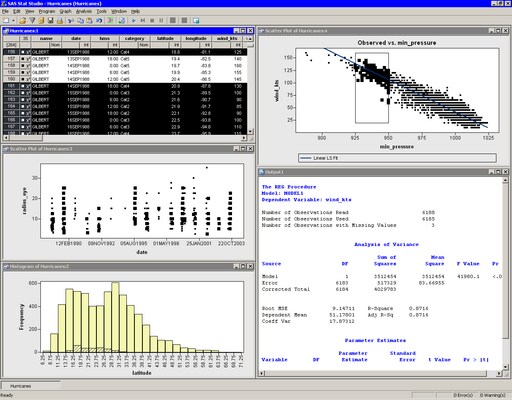Click the 0 Error(s) status bar entry

pos(463,395)
